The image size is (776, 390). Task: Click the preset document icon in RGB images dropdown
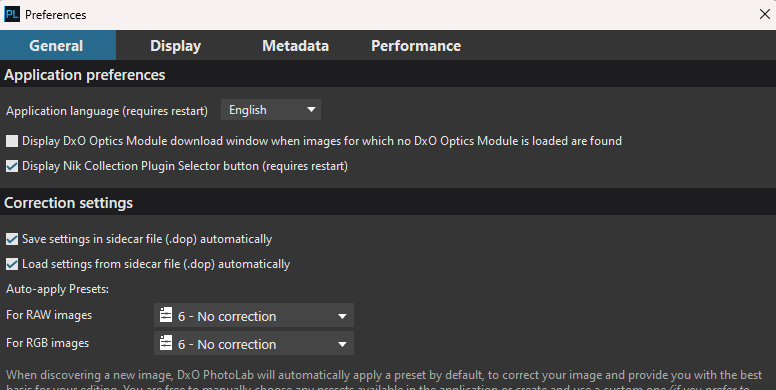coord(166,343)
